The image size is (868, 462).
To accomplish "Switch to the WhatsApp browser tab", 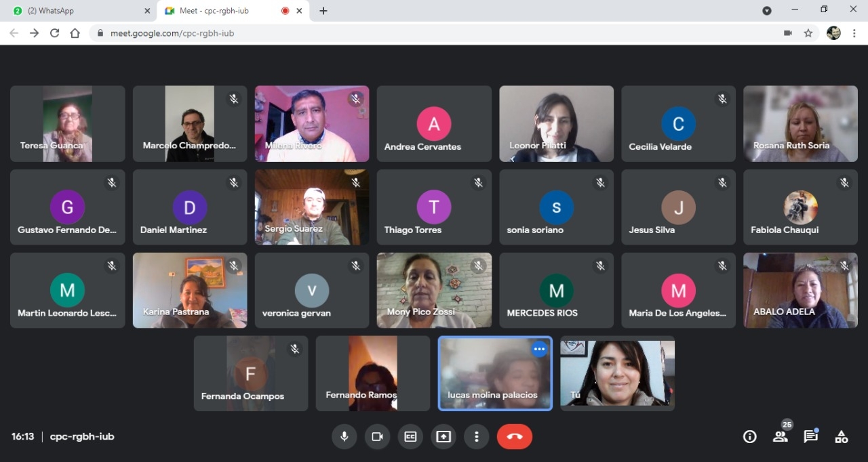I will tap(78, 11).
